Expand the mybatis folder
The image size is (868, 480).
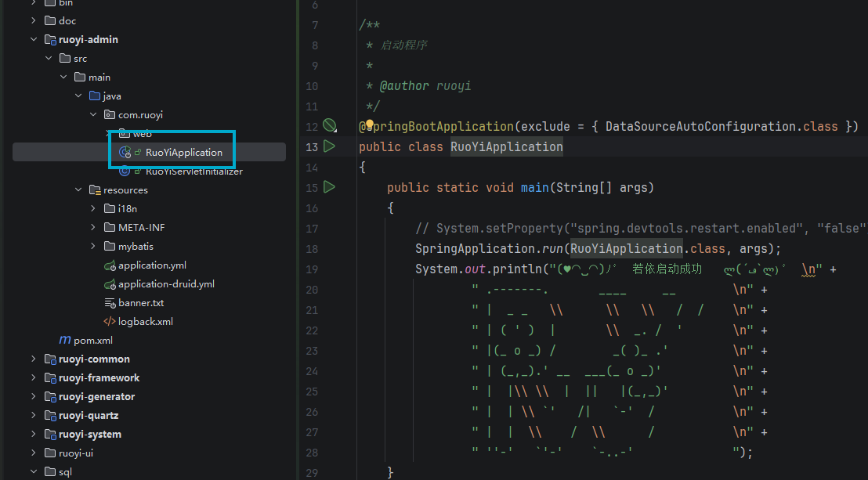coord(93,247)
